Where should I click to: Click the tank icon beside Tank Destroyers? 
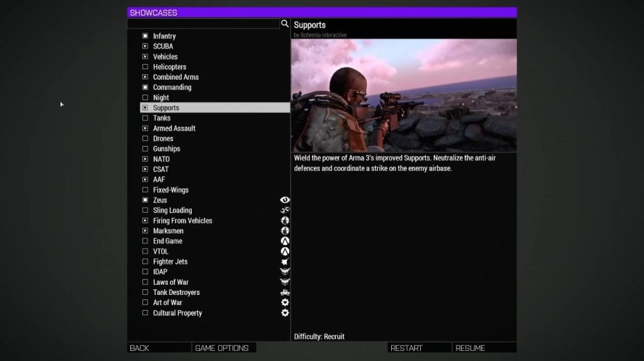pyautogui.click(x=285, y=292)
